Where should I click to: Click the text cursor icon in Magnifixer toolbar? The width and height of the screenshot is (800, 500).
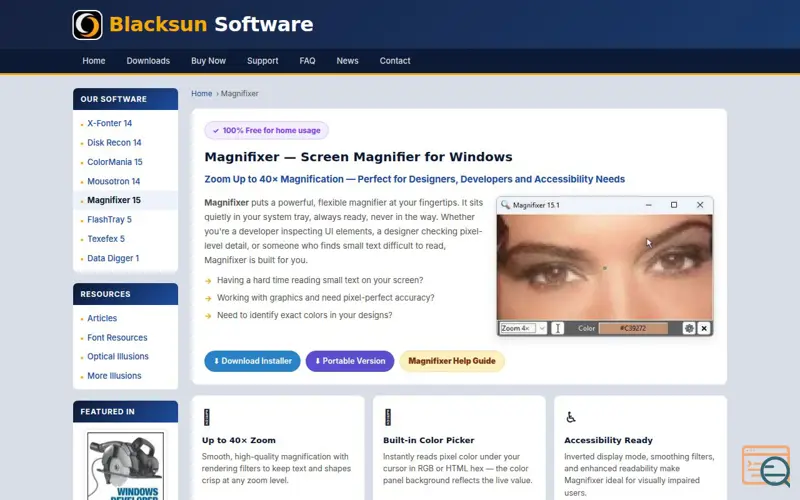click(558, 328)
